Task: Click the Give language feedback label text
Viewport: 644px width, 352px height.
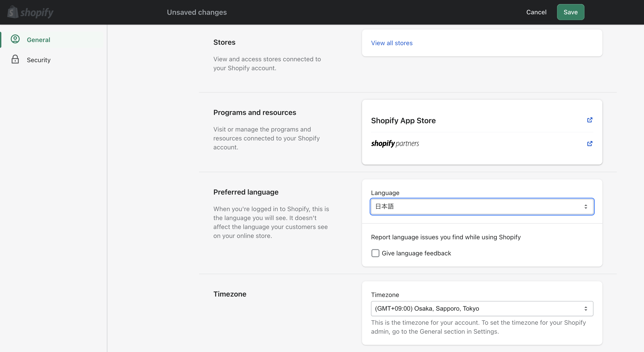Action: click(x=416, y=253)
